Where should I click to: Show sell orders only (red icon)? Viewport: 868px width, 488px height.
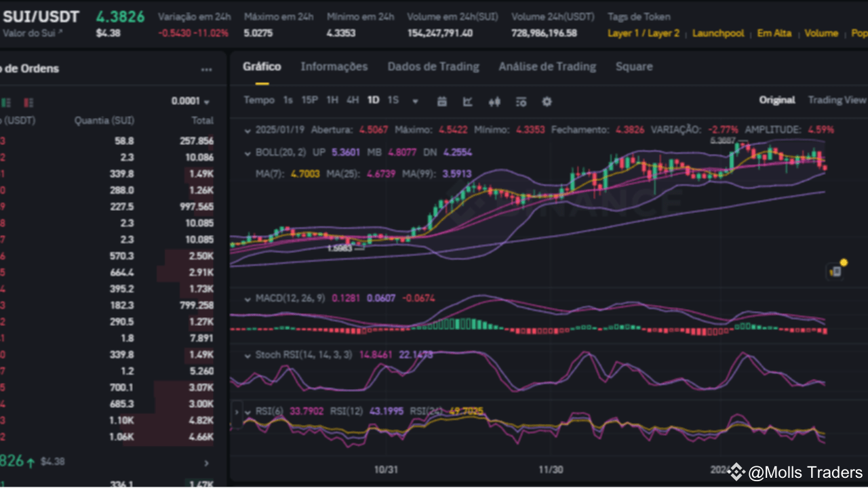pyautogui.click(x=28, y=102)
